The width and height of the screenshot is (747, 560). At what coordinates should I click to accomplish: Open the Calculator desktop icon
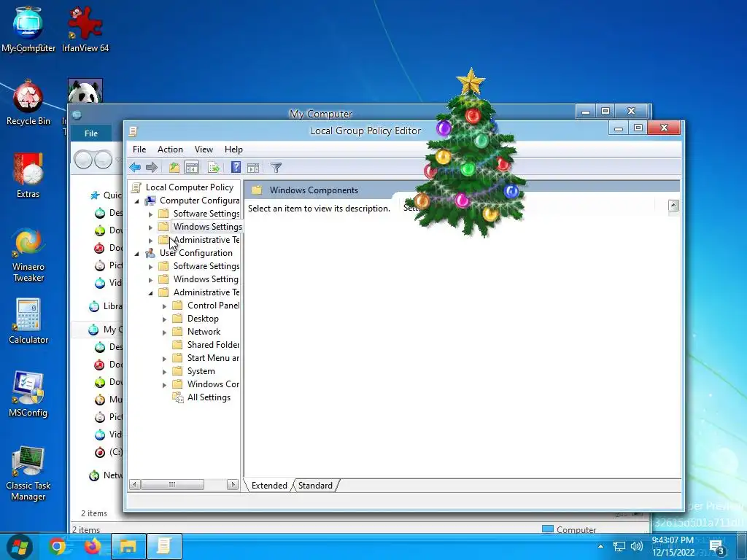pyautogui.click(x=28, y=322)
